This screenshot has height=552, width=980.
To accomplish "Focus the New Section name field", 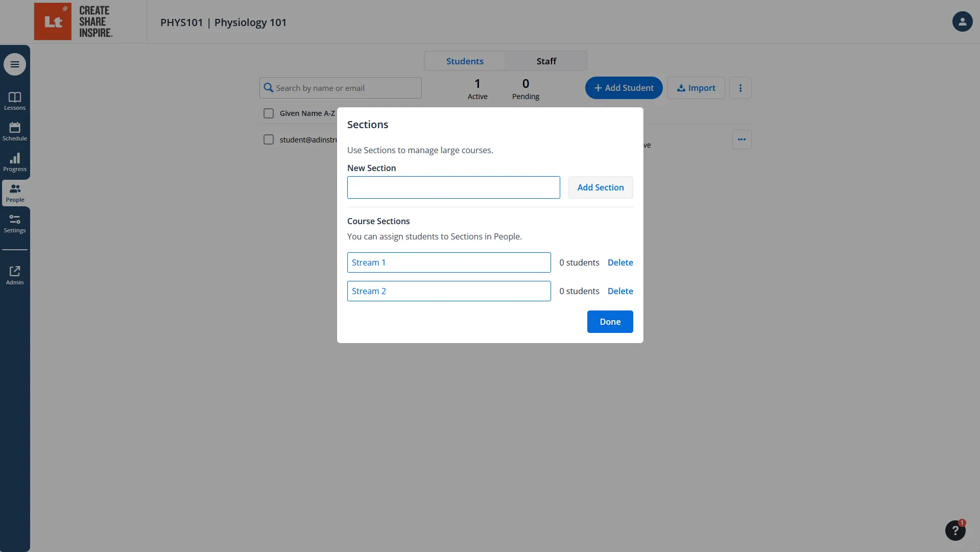I will pos(453,187).
